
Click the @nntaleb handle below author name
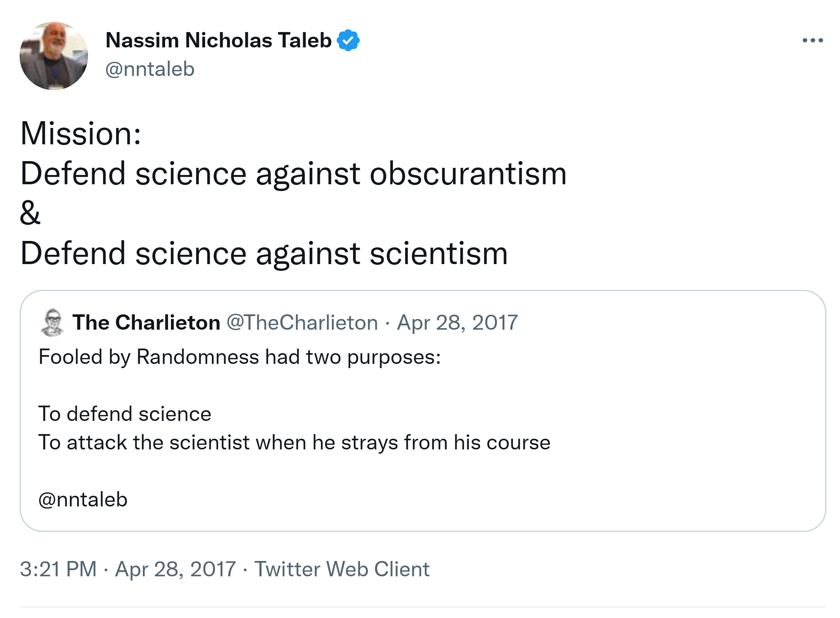click(150, 69)
